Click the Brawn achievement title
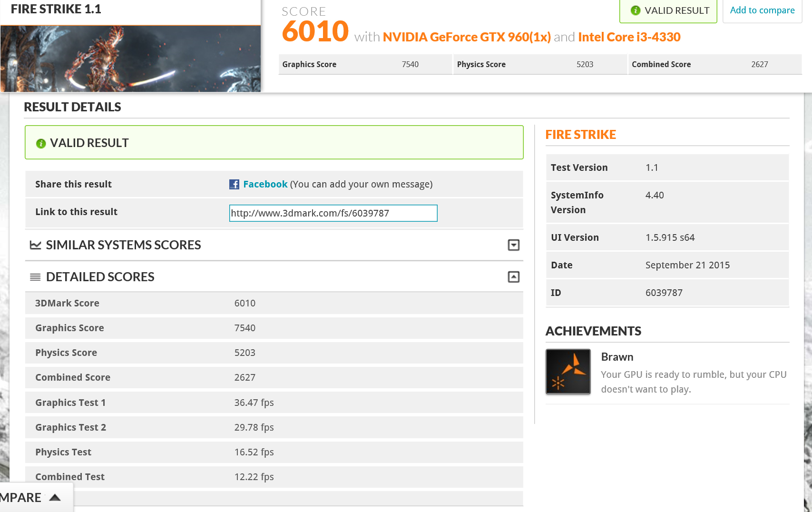The image size is (812, 512). 617,357
